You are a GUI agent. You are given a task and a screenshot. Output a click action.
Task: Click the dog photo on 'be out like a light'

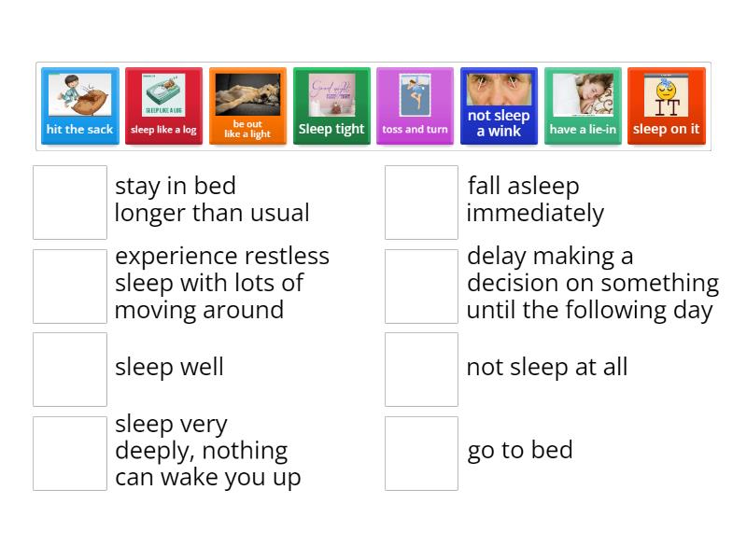[247, 93]
